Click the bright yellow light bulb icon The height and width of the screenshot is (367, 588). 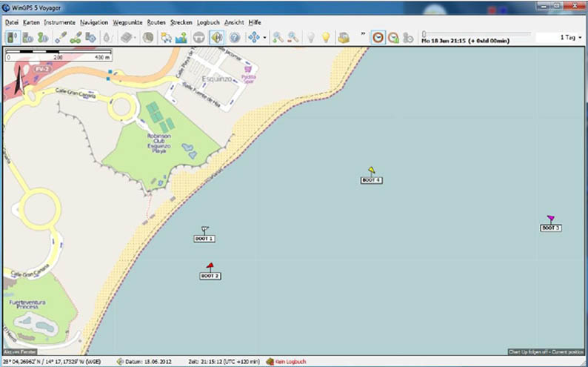(325, 37)
